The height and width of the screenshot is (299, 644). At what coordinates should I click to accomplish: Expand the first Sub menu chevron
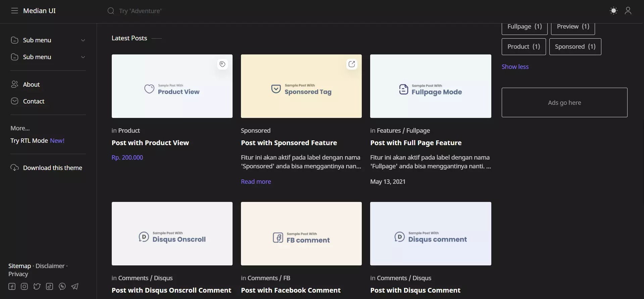83,40
